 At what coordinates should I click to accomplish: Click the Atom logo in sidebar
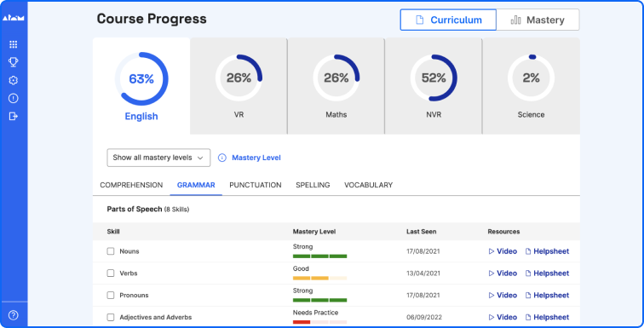pyautogui.click(x=13, y=18)
